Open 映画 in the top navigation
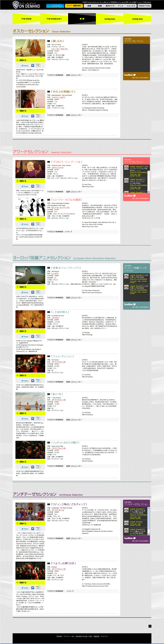 pos(100,6)
